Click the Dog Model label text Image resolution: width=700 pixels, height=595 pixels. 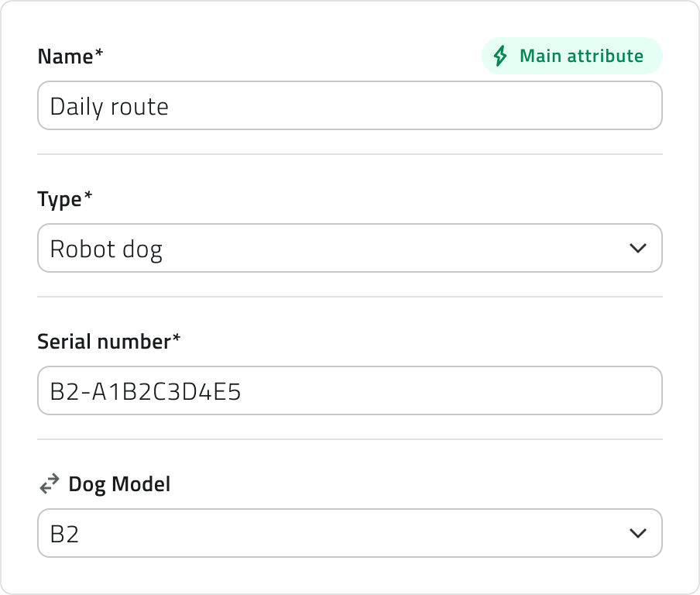119,484
